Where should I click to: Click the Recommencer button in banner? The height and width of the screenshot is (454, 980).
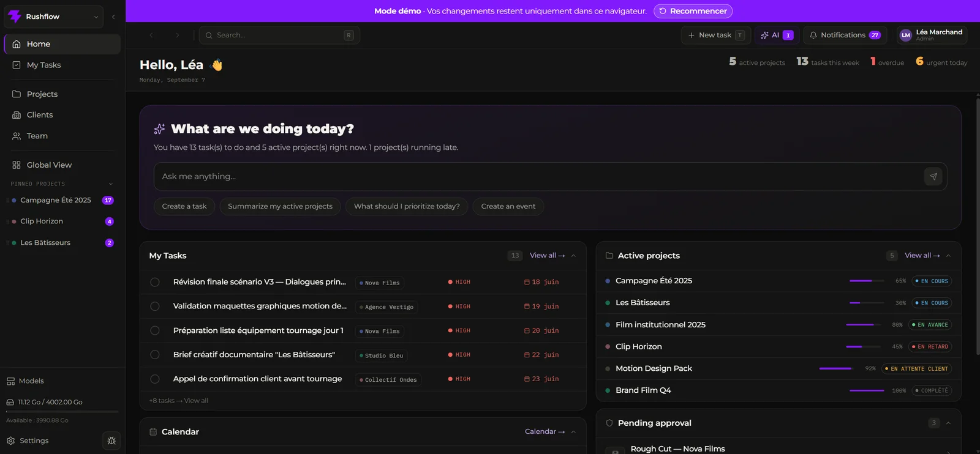click(693, 11)
